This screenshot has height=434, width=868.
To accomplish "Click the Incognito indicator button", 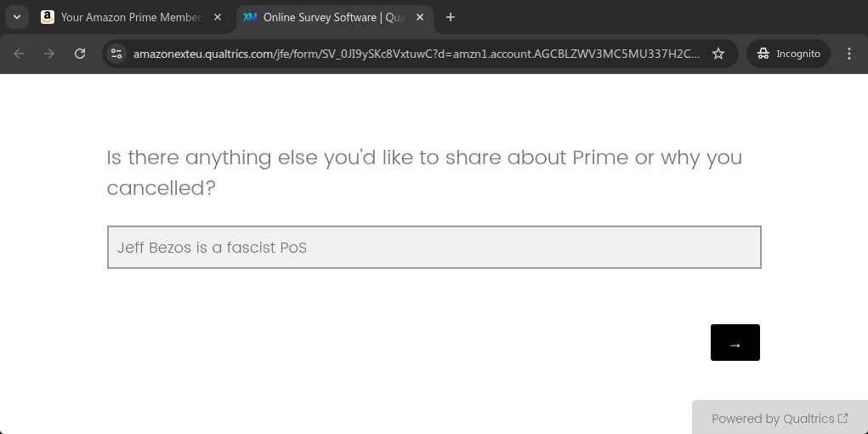I will [x=788, y=54].
